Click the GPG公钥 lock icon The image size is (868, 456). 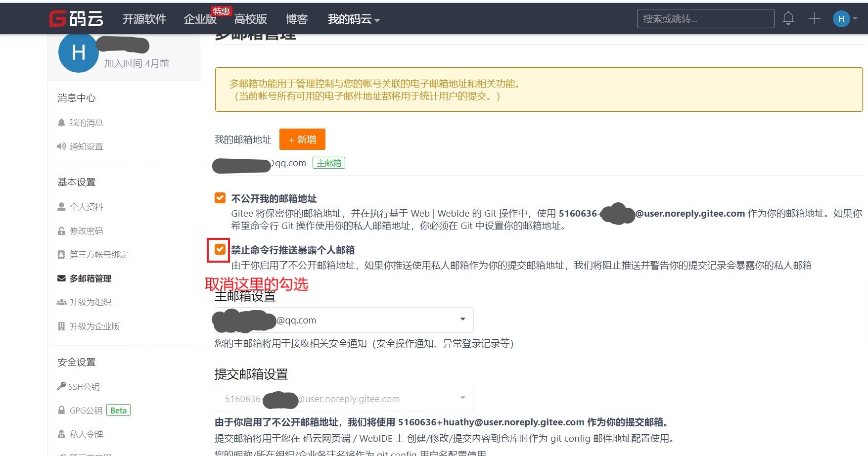(61, 410)
